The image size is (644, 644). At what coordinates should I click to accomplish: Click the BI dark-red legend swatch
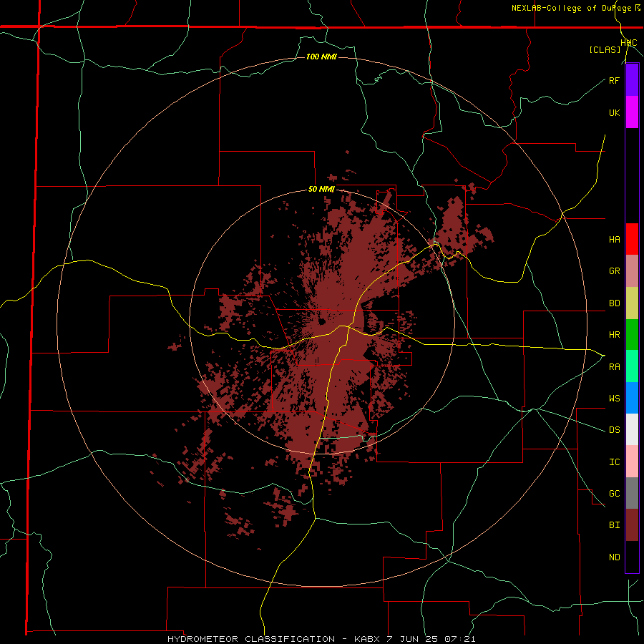632,525
